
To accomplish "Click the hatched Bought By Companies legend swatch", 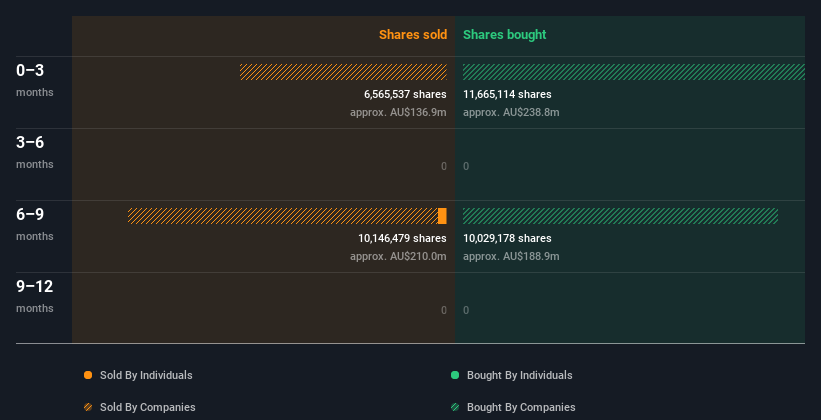I will tap(455, 407).
